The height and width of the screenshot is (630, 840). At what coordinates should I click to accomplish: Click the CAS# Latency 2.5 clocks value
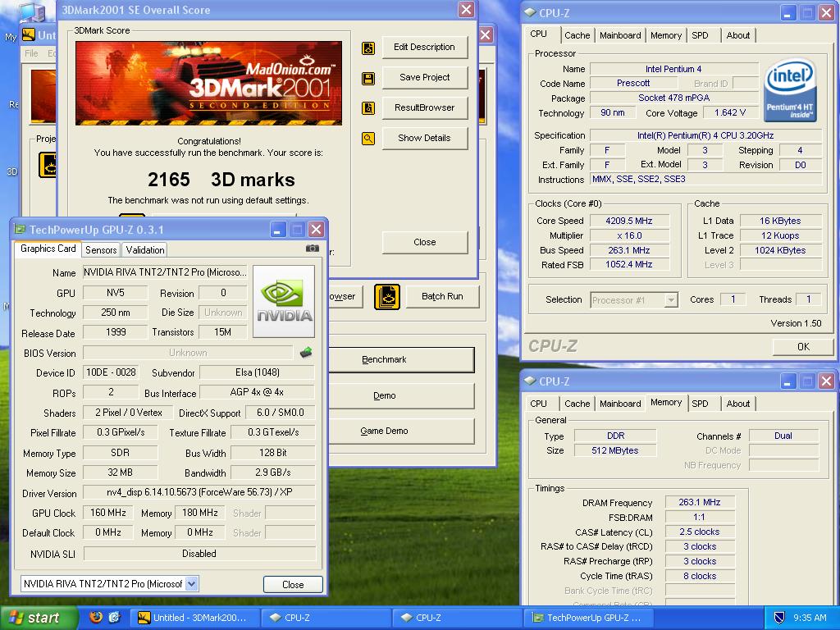point(699,532)
